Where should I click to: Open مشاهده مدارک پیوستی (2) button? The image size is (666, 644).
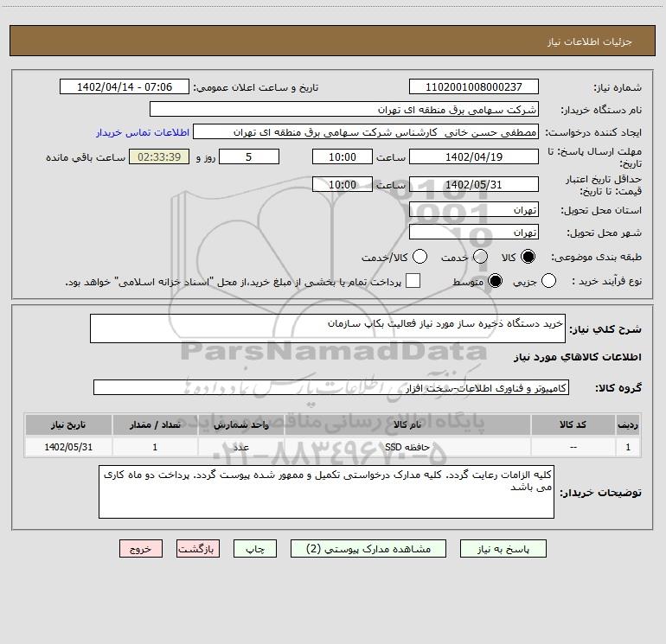368,549
